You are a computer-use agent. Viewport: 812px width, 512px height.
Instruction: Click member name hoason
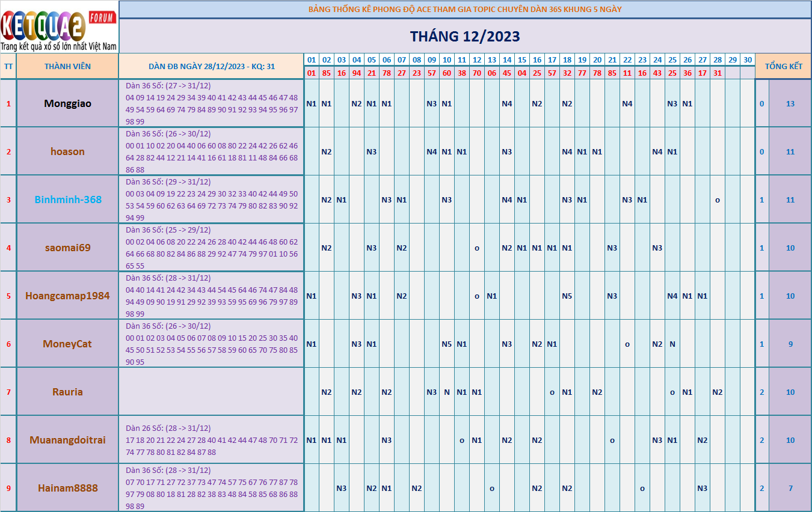tap(67, 151)
